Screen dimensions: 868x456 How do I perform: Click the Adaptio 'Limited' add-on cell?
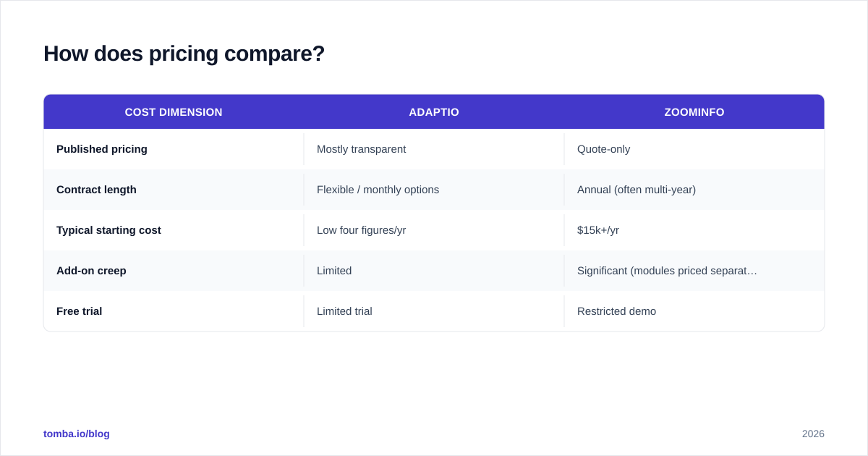[x=334, y=271]
